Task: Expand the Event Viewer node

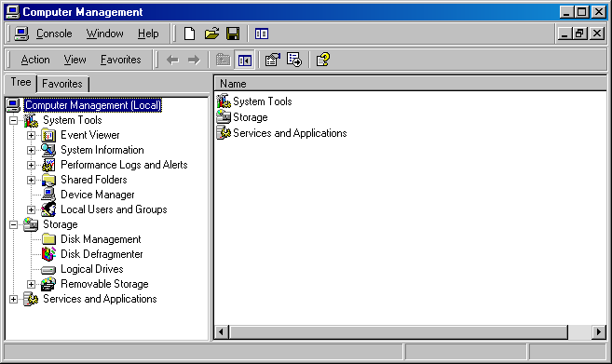Action: [32, 135]
